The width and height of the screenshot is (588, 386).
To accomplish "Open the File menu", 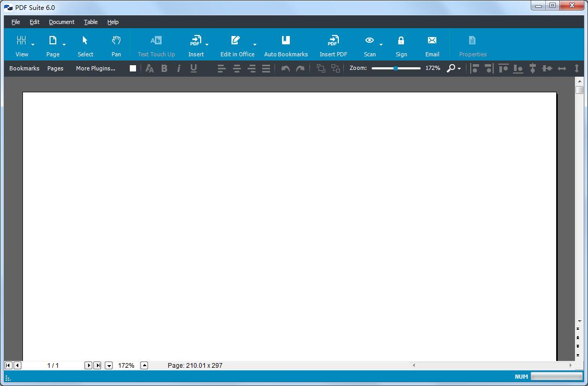I will (16, 22).
